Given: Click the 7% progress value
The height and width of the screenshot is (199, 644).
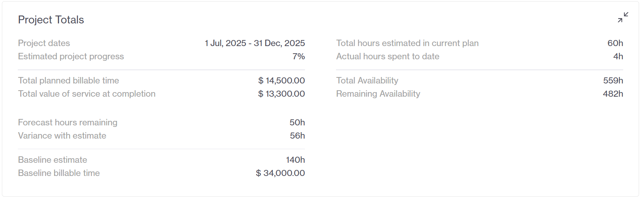Looking at the screenshot, I should pyautogui.click(x=299, y=56).
